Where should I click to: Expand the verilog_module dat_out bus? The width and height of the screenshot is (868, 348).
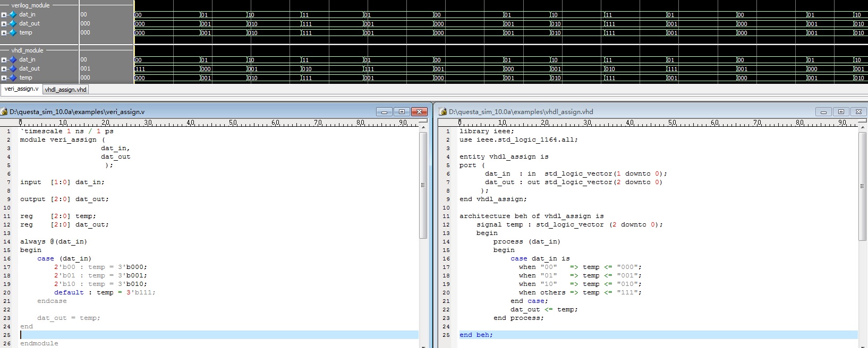point(4,24)
